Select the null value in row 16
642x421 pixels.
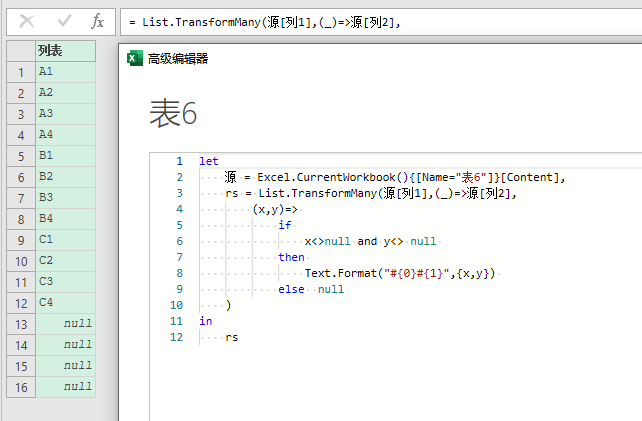tap(66, 387)
